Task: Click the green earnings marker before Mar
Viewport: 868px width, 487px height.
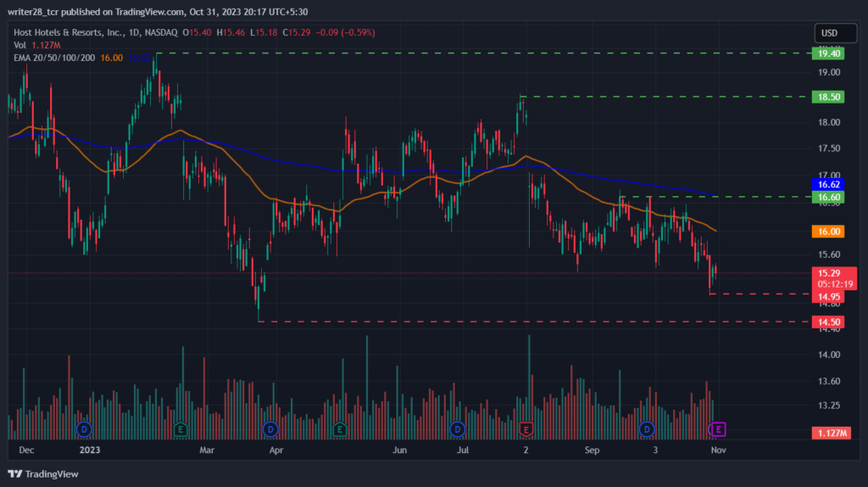Action: click(181, 428)
